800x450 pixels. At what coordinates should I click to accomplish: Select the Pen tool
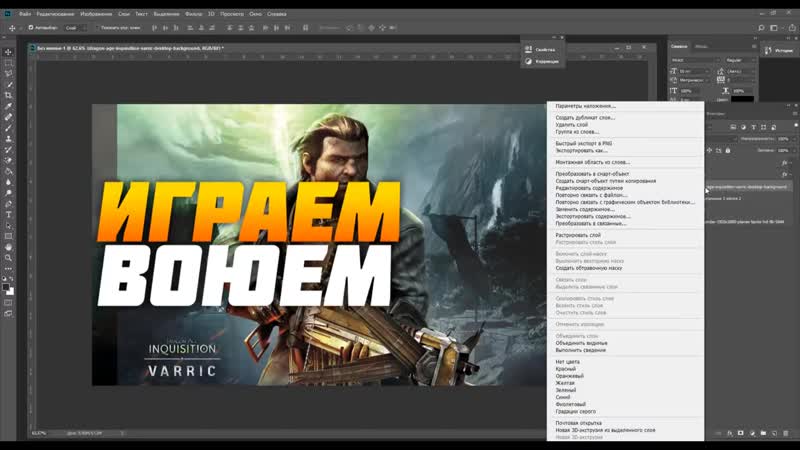point(8,204)
